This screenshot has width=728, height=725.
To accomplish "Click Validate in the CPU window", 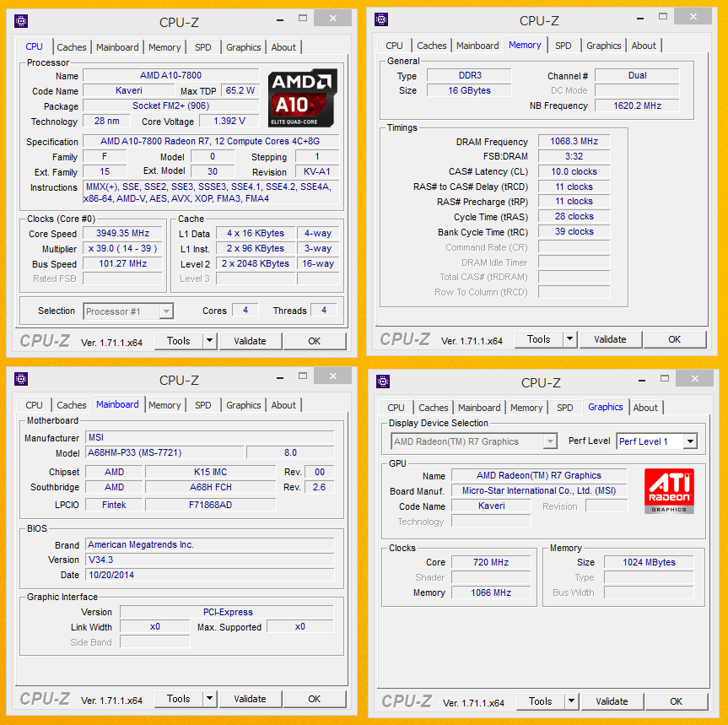I will point(251,341).
